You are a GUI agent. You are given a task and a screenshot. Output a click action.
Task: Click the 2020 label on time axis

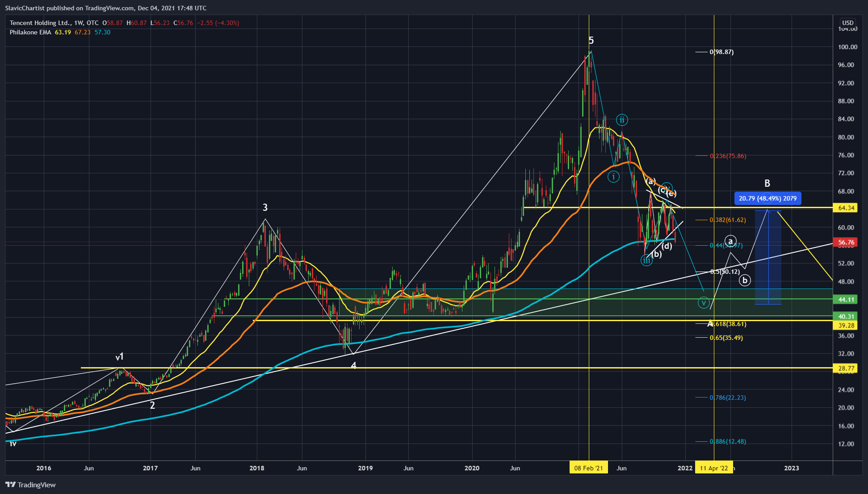click(472, 468)
